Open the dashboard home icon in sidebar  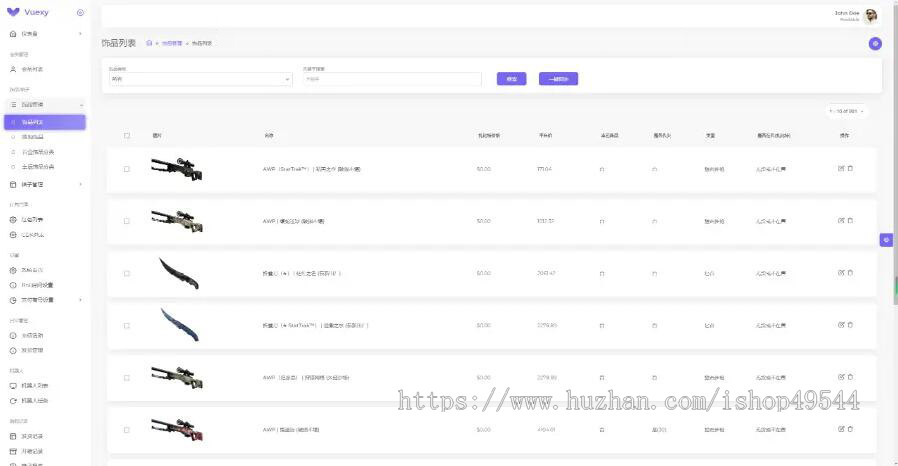point(13,34)
